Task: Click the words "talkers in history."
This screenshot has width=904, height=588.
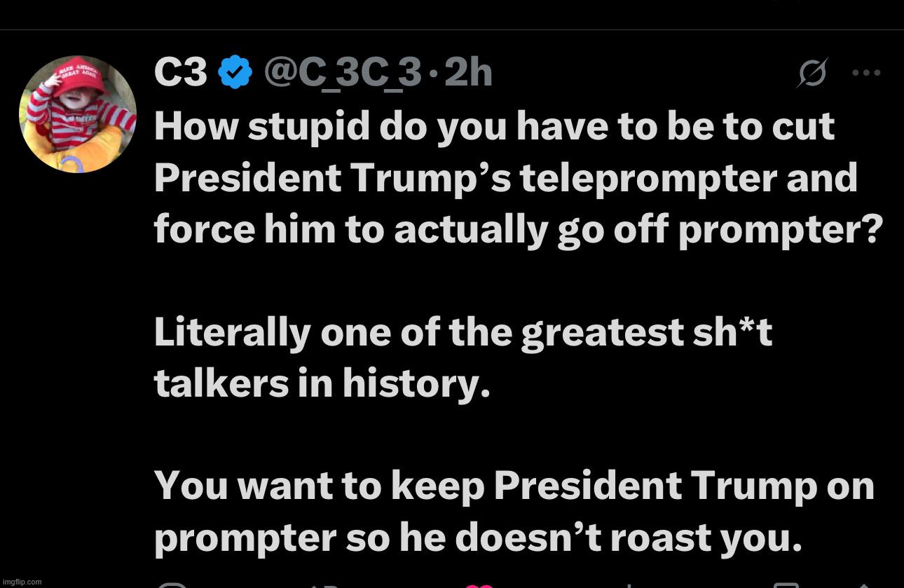Action: pyautogui.click(x=322, y=383)
